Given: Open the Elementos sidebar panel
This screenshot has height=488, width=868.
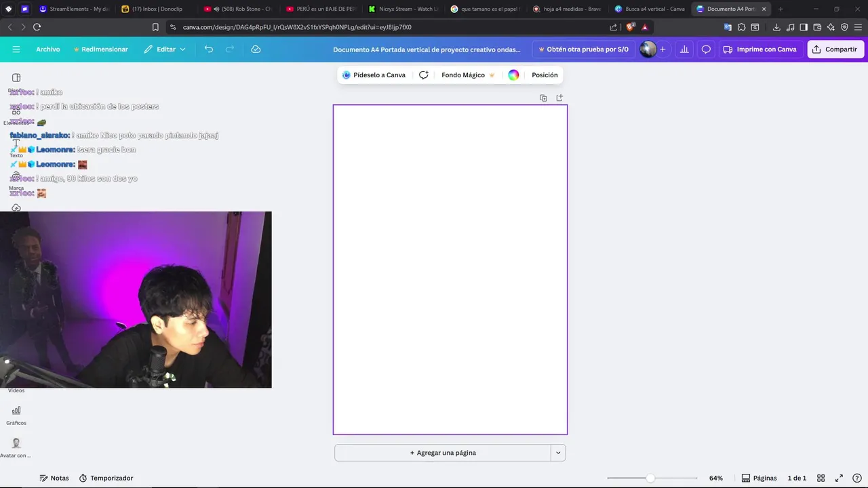Looking at the screenshot, I should (16, 115).
